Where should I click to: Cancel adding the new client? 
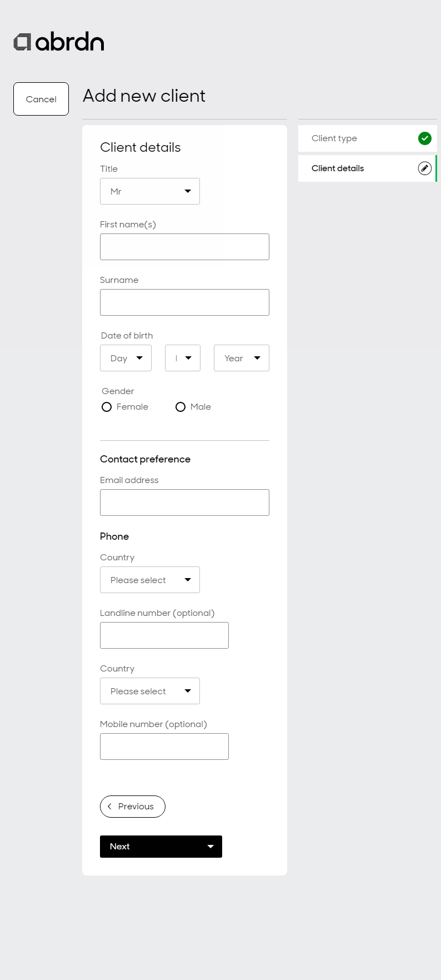(x=41, y=99)
